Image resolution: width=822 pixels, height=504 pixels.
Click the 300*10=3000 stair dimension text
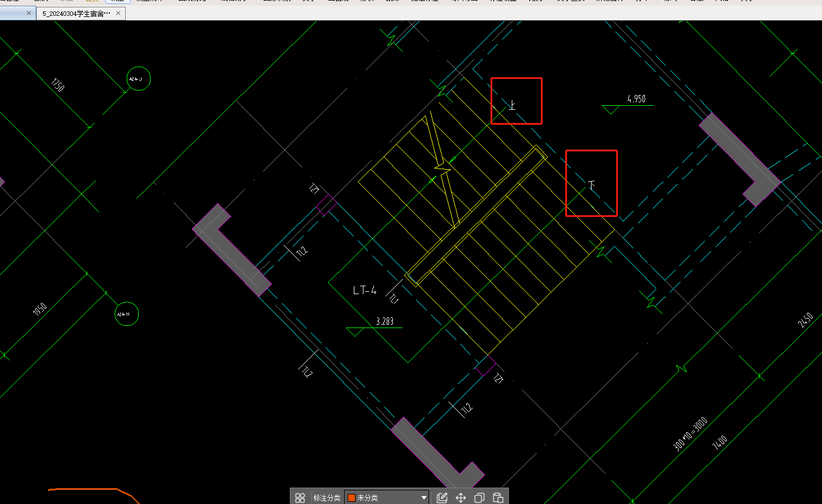tap(690, 434)
